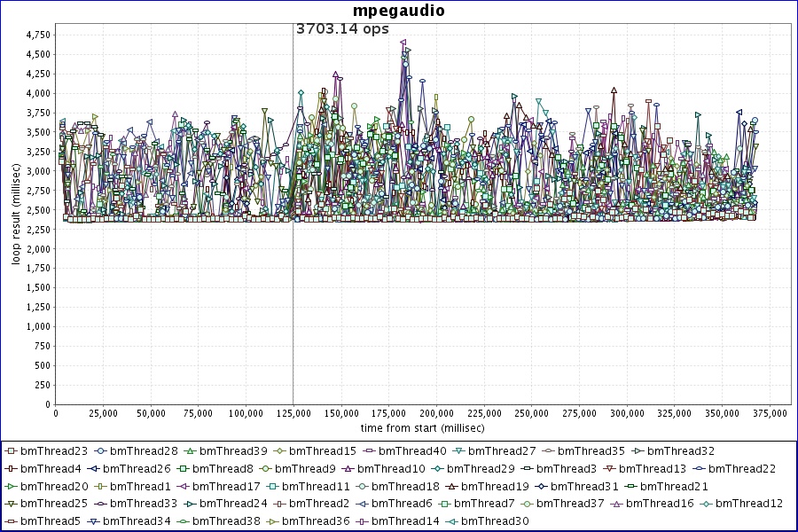Select the bmThread8 legend square marker
This screenshot has height=532, width=798.
pyautogui.click(x=182, y=468)
